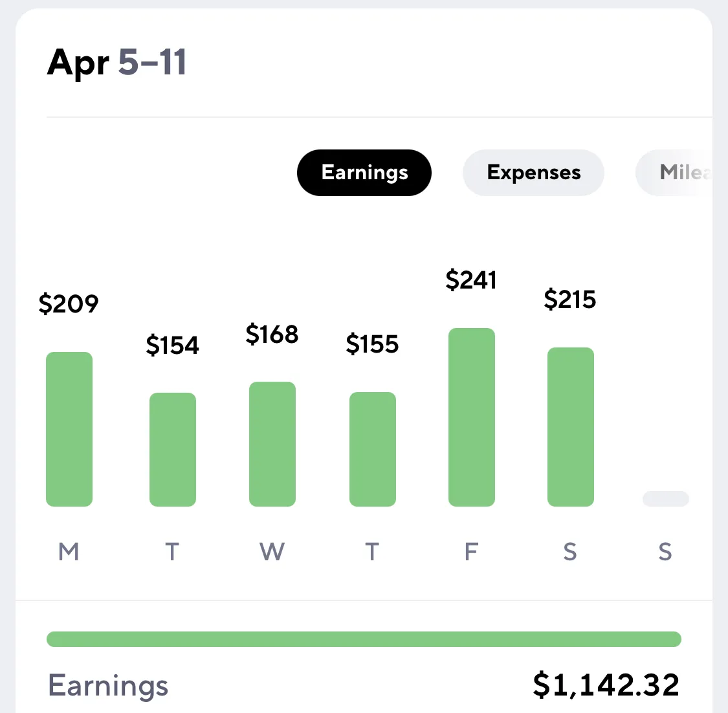Click the M weekday label
The height and width of the screenshot is (713, 728).
[69, 551]
